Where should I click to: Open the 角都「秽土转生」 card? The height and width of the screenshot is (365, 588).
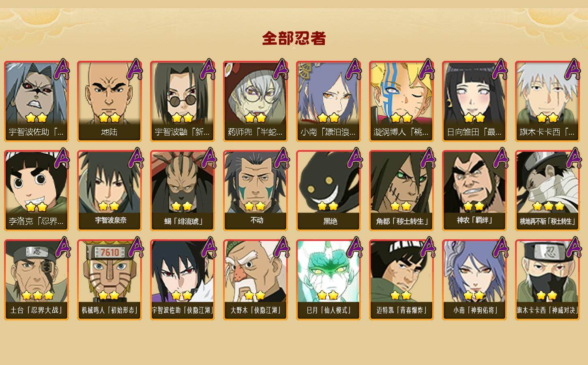tap(401, 191)
